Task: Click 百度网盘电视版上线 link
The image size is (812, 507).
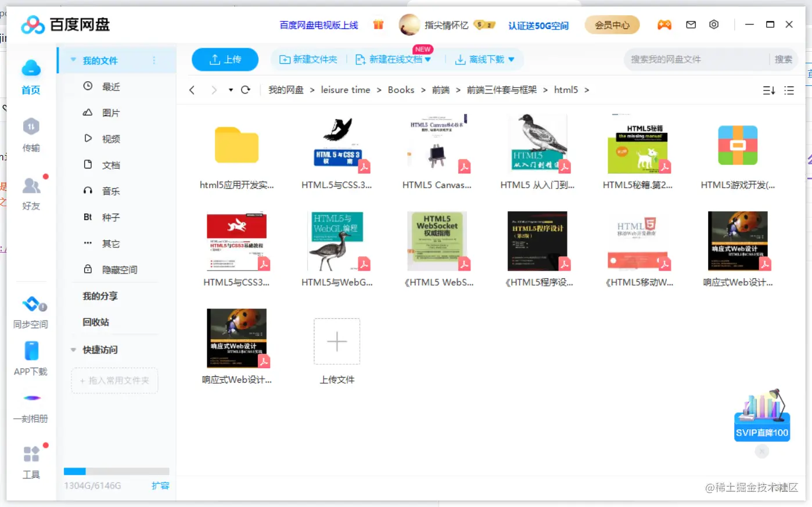Action: pyautogui.click(x=319, y=25)
